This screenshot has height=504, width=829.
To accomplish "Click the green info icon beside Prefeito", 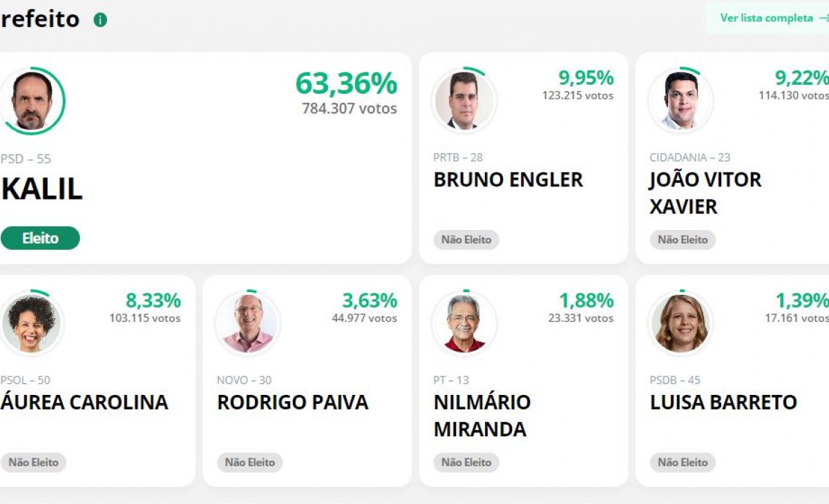I will click(100, 20).
